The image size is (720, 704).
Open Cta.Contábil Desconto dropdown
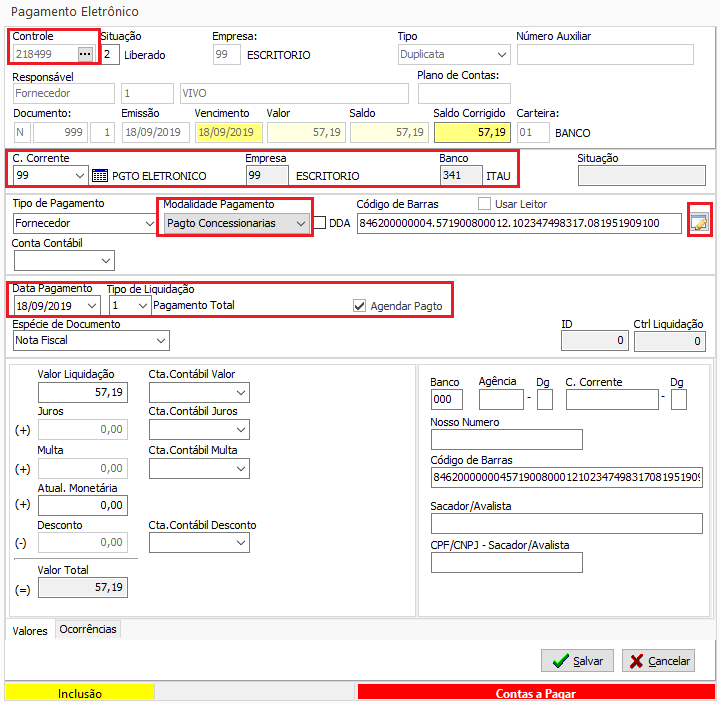(241, 543)
